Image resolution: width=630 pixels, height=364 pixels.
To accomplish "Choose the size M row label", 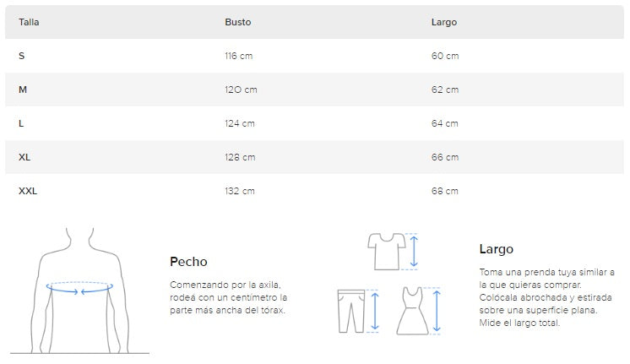I will click(23, 90).
